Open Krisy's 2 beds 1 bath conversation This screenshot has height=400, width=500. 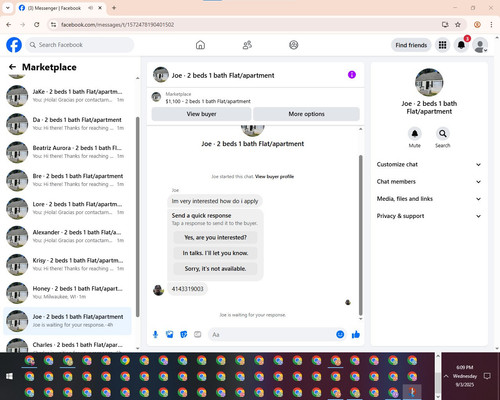68,264
